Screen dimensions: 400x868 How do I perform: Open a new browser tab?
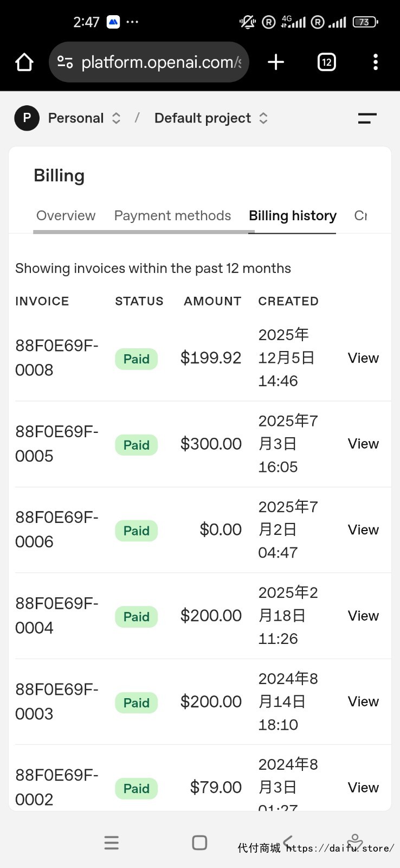276,62
